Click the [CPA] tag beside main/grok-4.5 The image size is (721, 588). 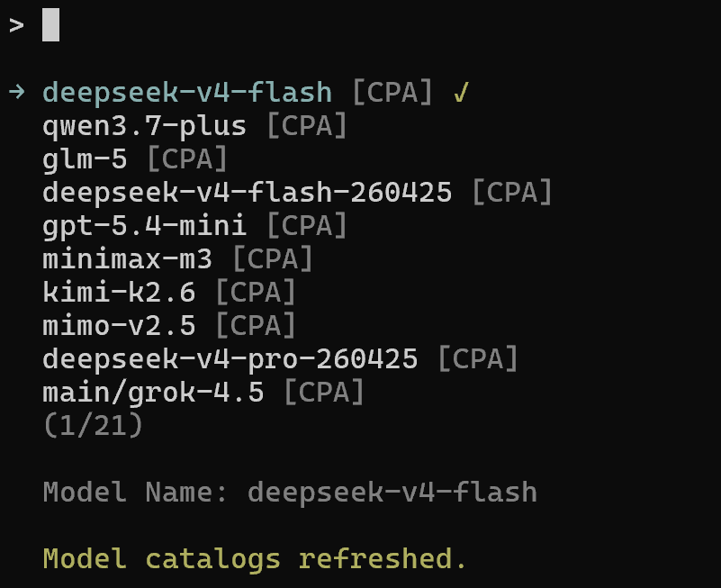tap(324, 393)
